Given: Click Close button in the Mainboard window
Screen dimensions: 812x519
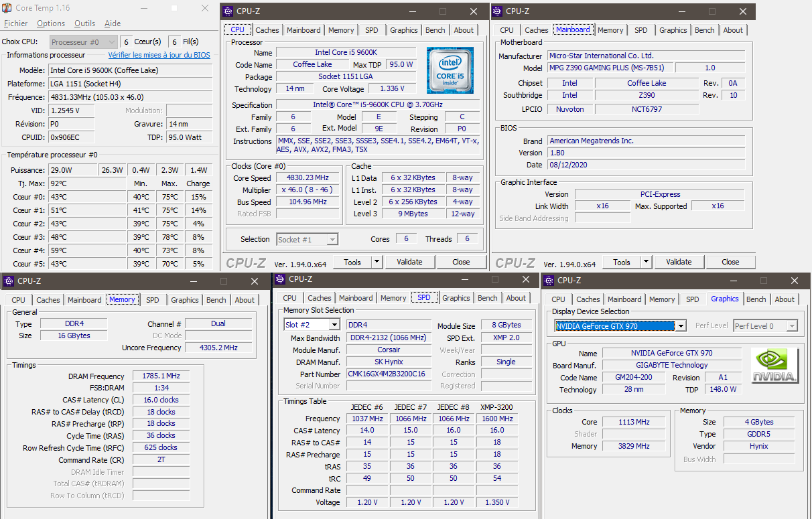Looking at the screenshot, I should pos(730,262).
